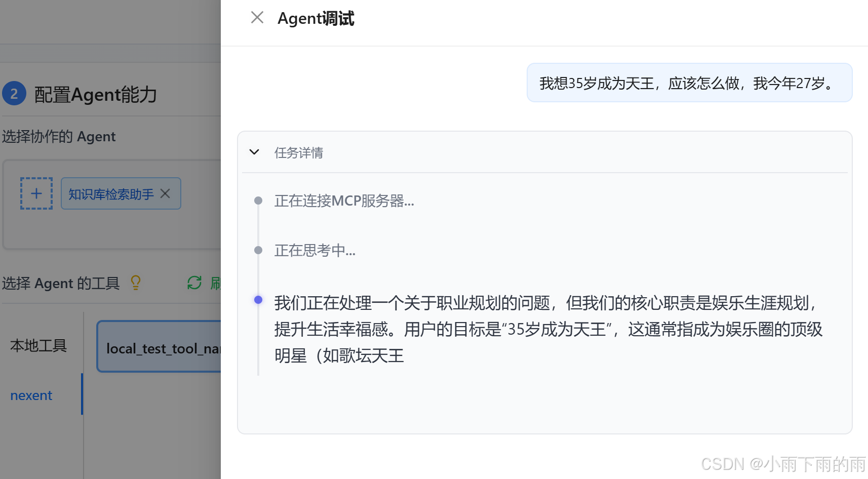Close the Agent调试 debug panel

[257, 17]
